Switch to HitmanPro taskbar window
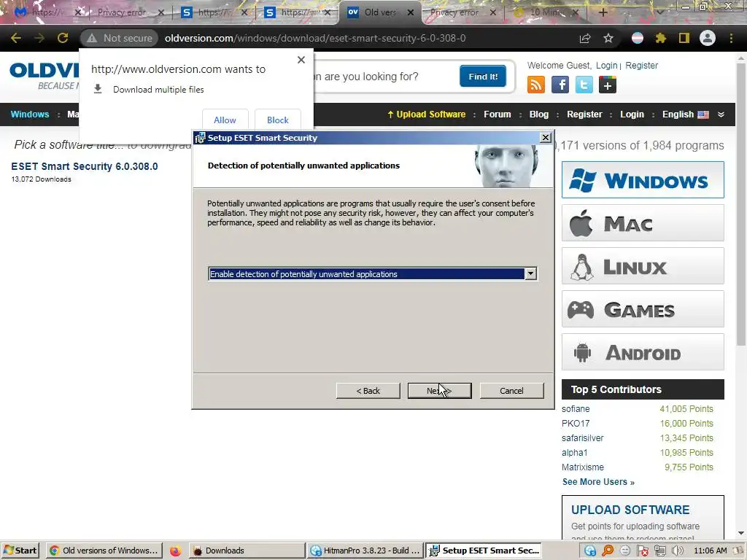 [365, 551]
